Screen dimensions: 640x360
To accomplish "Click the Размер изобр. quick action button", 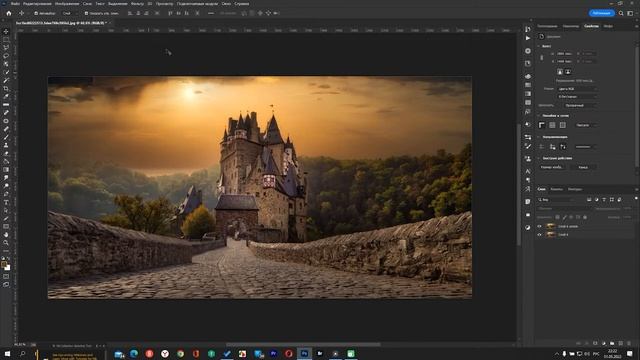I will [552, 167].
